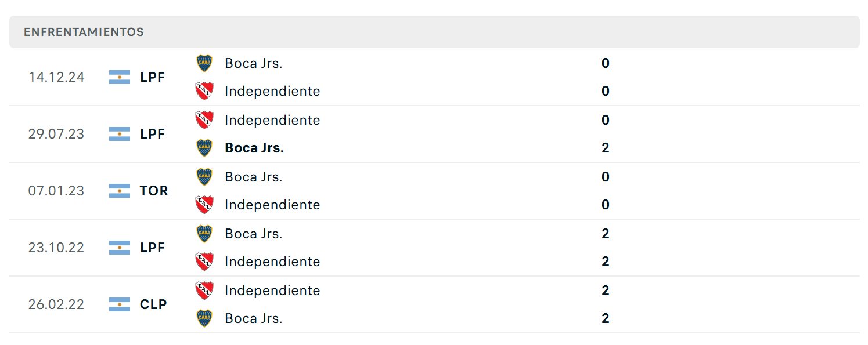This screenshot has width=868, height=345.
Task: Open the match dated 14.12.24
Action: click(434, 77)
